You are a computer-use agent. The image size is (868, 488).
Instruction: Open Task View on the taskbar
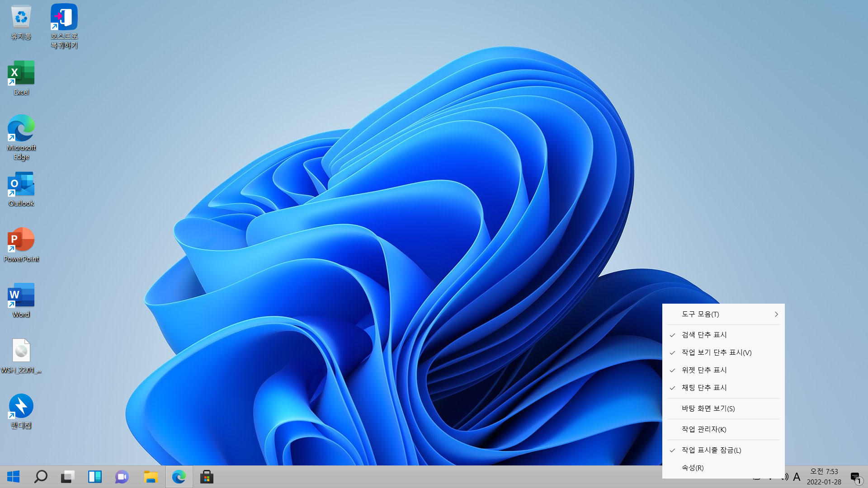pyautogui.click(x=68, y=477)
